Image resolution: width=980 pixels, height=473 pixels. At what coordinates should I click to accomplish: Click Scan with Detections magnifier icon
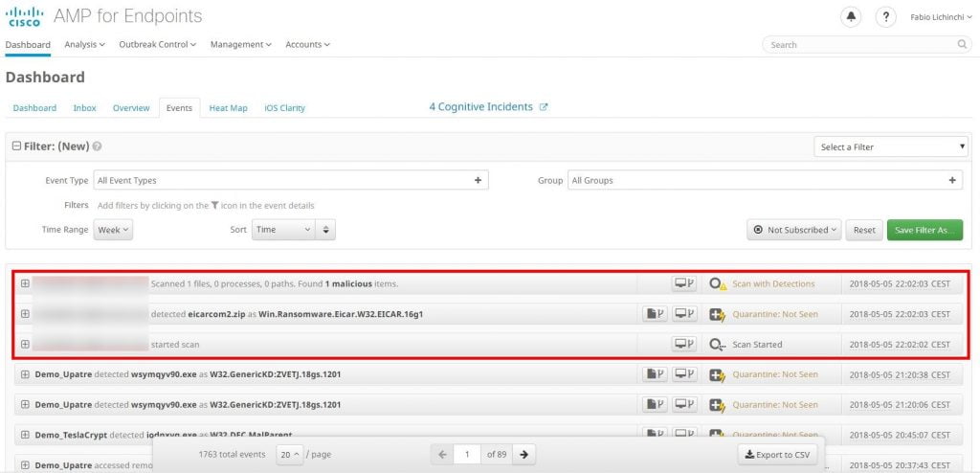718,284
